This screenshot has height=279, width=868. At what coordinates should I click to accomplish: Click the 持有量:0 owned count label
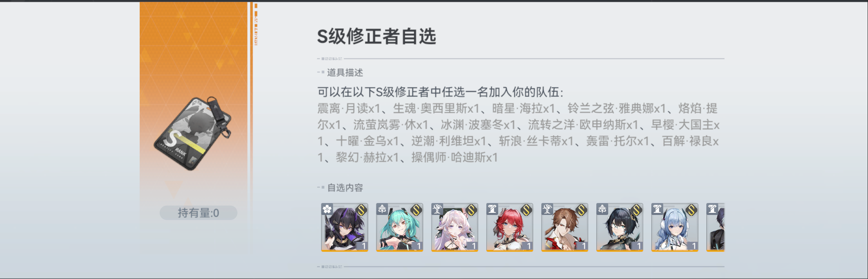(198, 213)
